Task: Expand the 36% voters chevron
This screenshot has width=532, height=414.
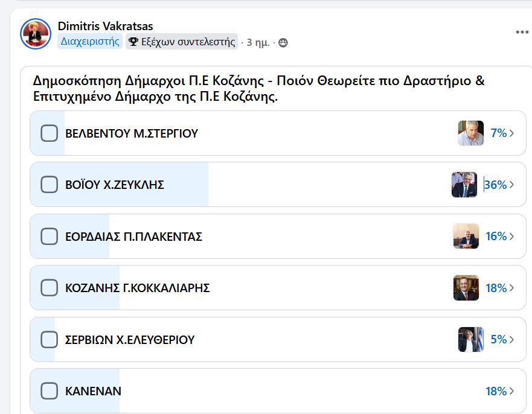Action: coord(511,185)
